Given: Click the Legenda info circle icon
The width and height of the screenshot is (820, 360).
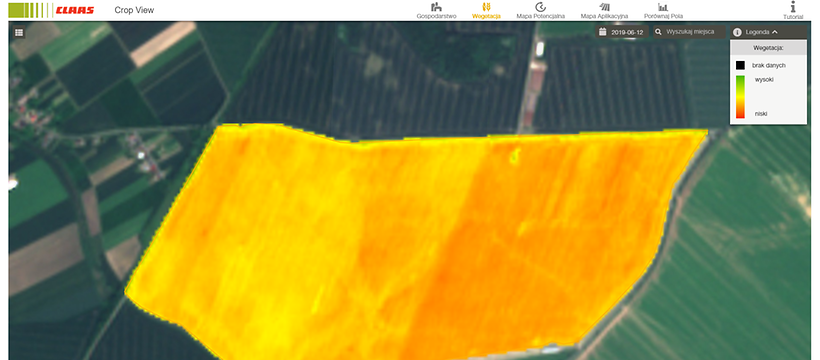Looking at the screenshot, I should (737, 32).
